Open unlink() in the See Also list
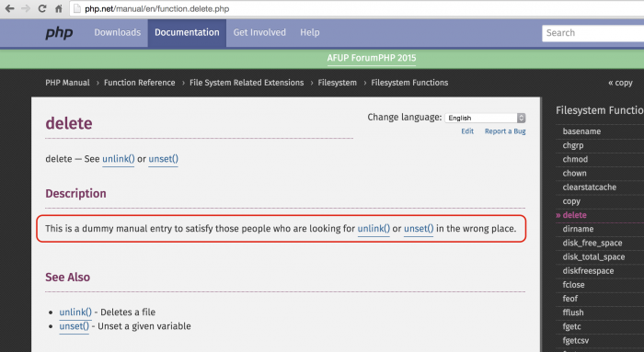 (x=75, y=312)
